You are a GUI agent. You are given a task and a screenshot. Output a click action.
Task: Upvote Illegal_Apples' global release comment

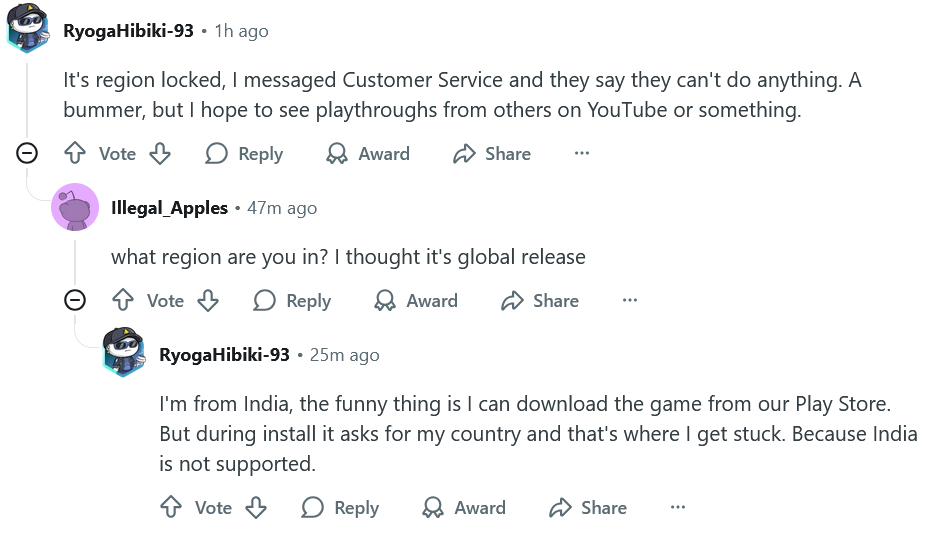coord(123,300)
